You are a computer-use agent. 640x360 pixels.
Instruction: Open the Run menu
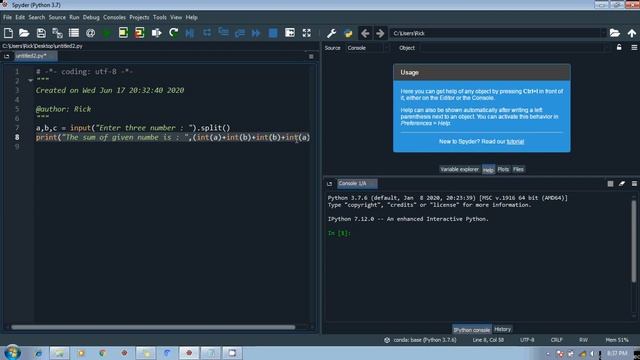(74, 17)
